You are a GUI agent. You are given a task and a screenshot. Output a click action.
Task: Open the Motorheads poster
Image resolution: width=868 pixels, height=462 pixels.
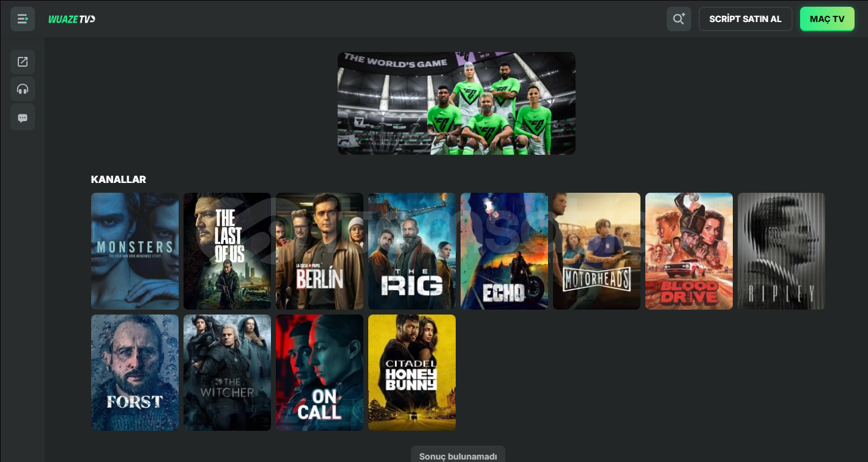tap(596, 251)
